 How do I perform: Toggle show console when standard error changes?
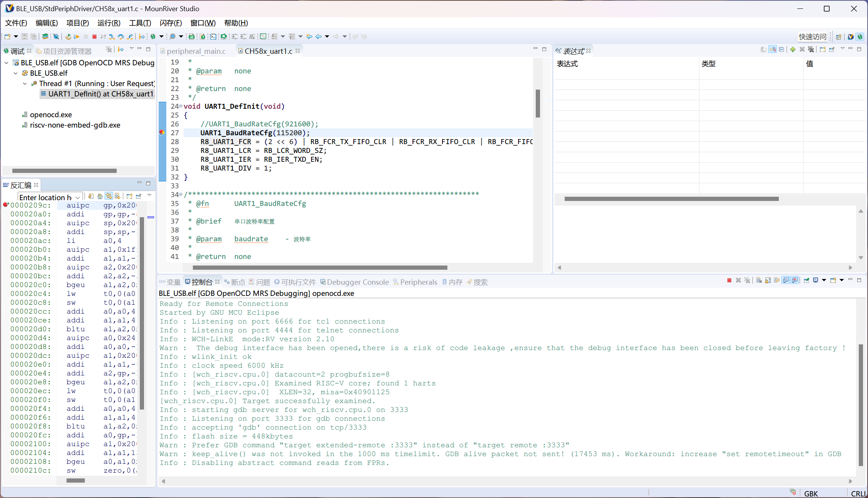pos(795,280)
